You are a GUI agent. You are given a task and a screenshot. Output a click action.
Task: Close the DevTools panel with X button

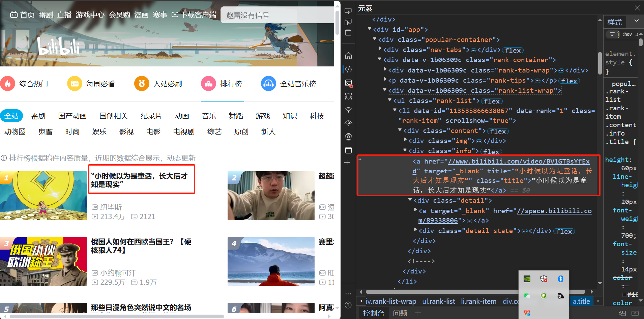[x=637, y=8]
